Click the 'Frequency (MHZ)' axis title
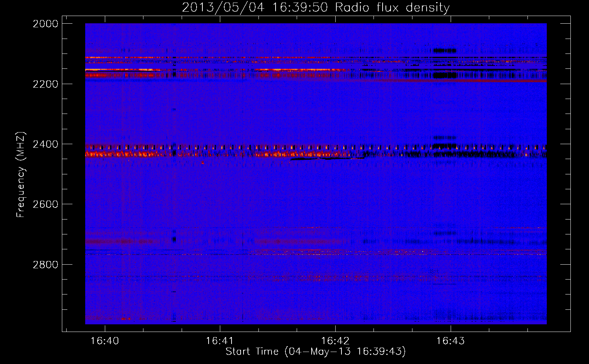 point(21,175)
